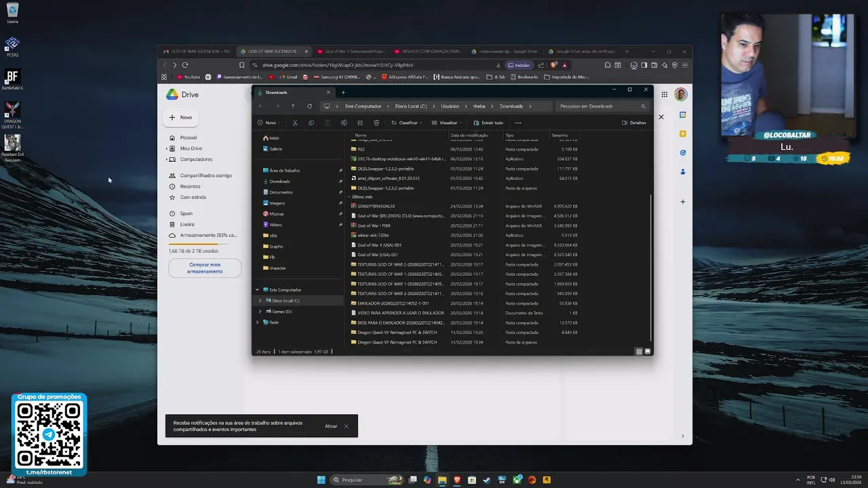The width and height of the screenshot is (868, 488).
Task: Open Battlefield 6 desktop shortcut
Action: (12, 79)
